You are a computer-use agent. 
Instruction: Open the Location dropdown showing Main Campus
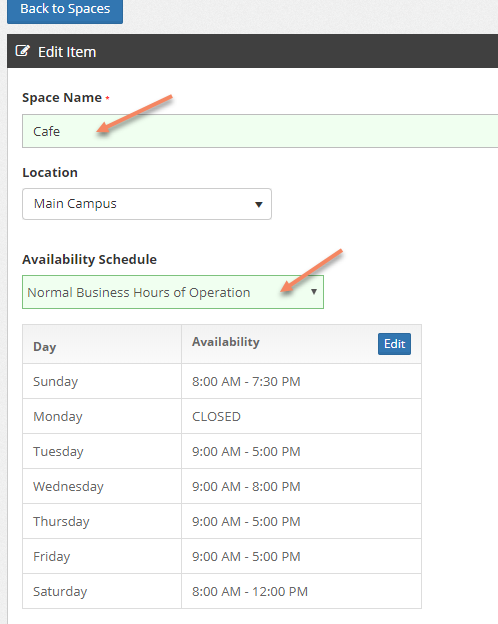click(147, 204)
